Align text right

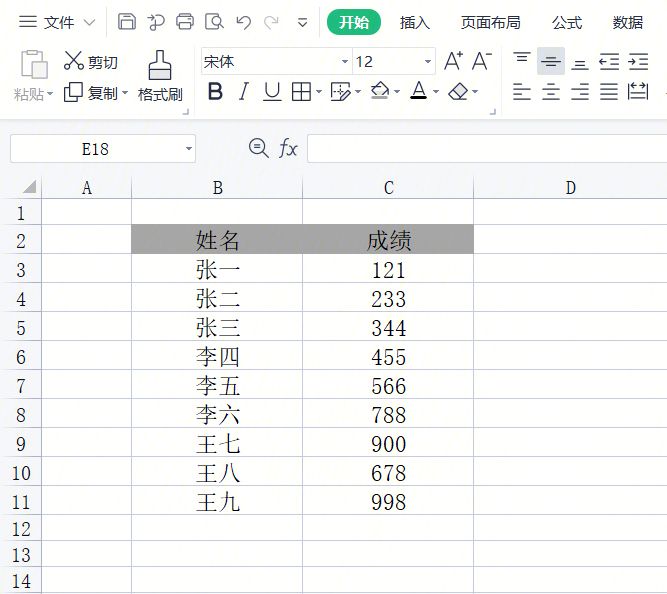(x=580, y=91)
